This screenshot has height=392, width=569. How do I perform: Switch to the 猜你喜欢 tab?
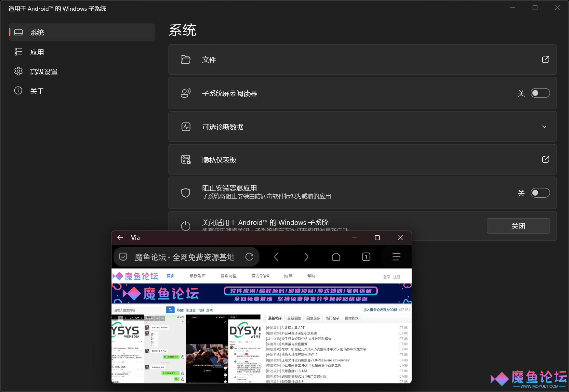tap(351, 318)
